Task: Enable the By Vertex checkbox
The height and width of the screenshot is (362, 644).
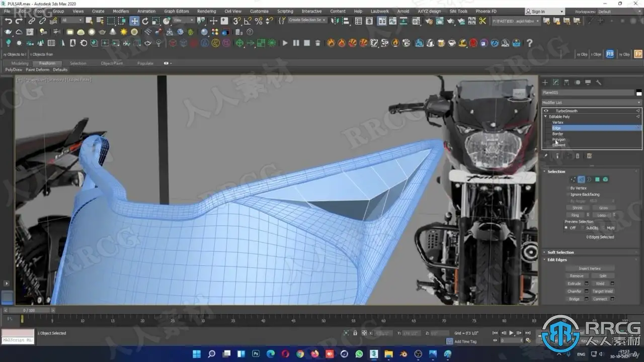Action: [x=568, y=188]
